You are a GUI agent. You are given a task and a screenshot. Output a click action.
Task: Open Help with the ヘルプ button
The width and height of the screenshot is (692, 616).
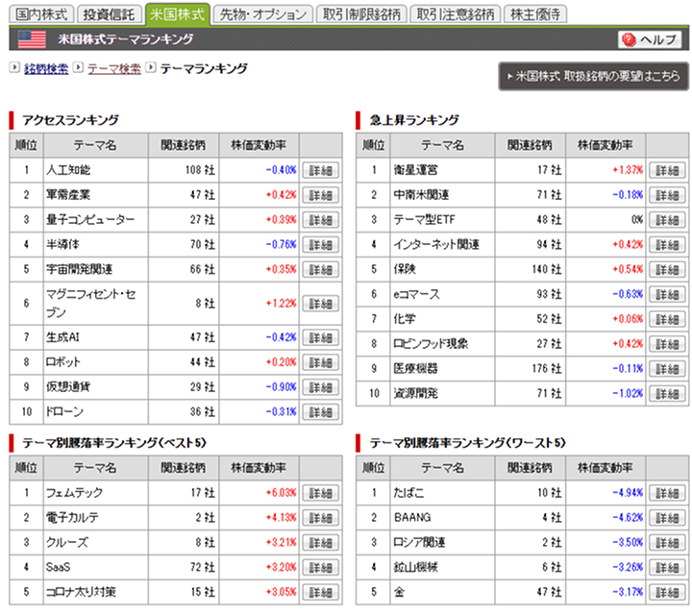pos(650,39)
